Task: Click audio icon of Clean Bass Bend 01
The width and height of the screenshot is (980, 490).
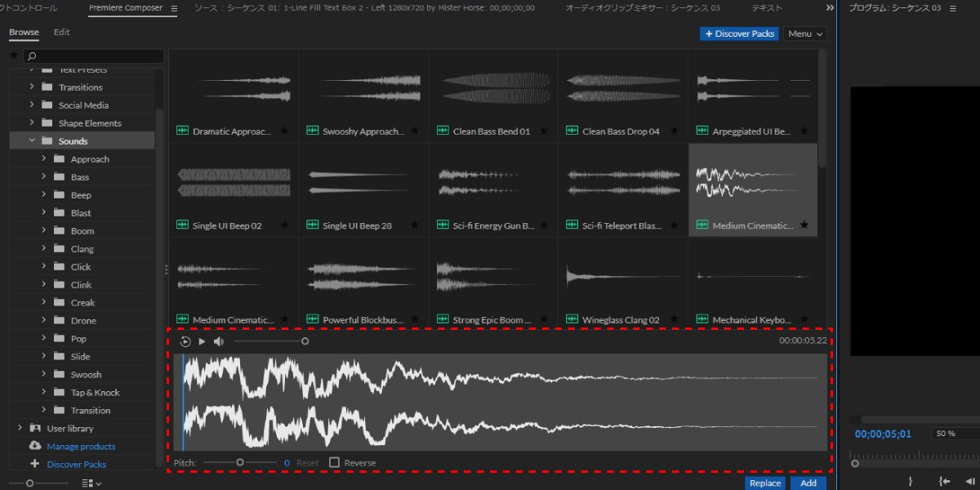Action: click(x=443, y=131)
